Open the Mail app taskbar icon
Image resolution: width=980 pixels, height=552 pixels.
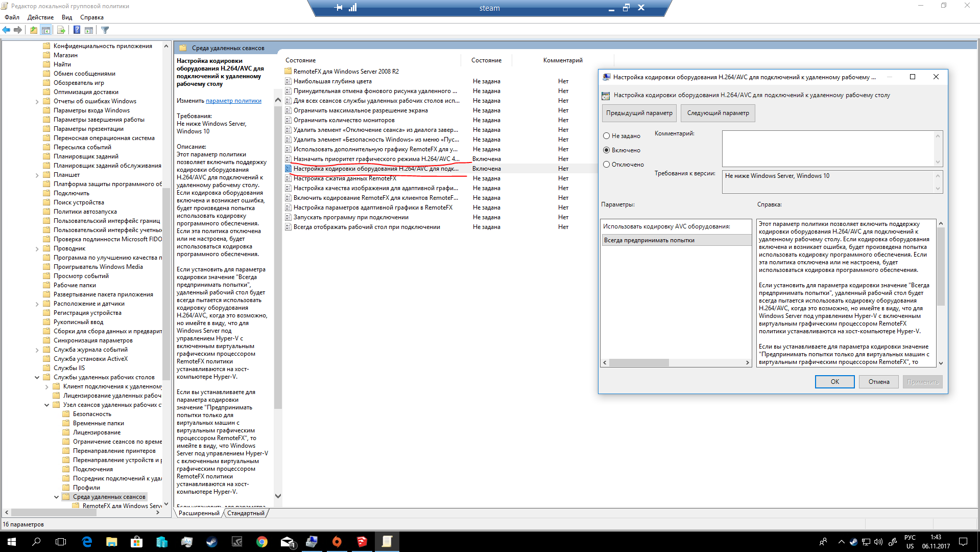[287, 542]
